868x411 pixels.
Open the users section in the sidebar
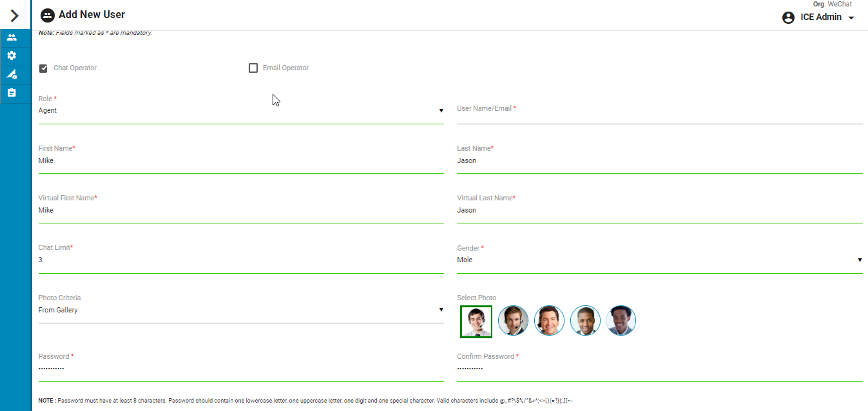pos(12,37)
